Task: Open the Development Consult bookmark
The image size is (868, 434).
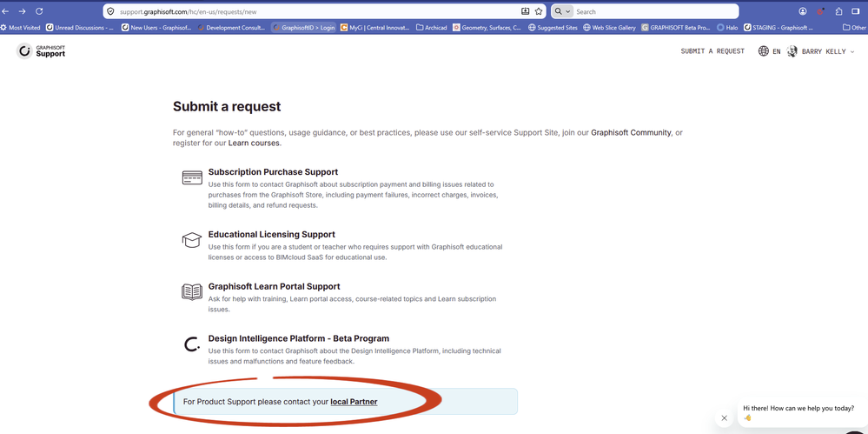Action: point(231,27)
